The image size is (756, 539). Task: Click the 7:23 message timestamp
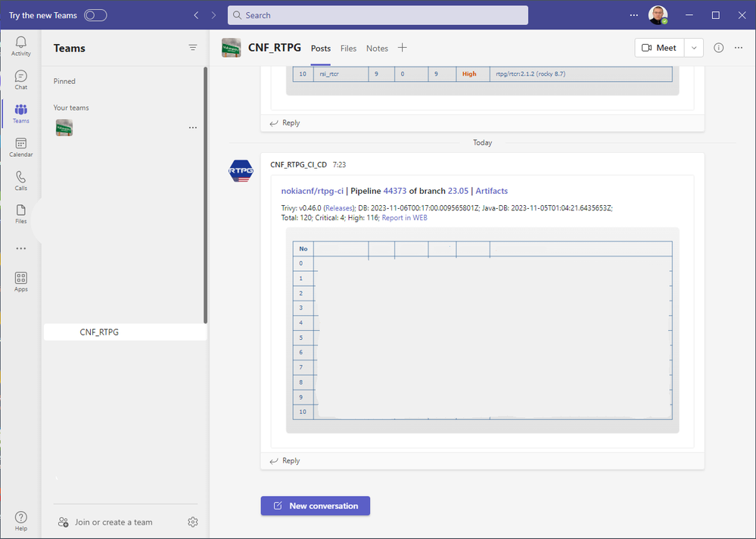click(x=340, y=165)
